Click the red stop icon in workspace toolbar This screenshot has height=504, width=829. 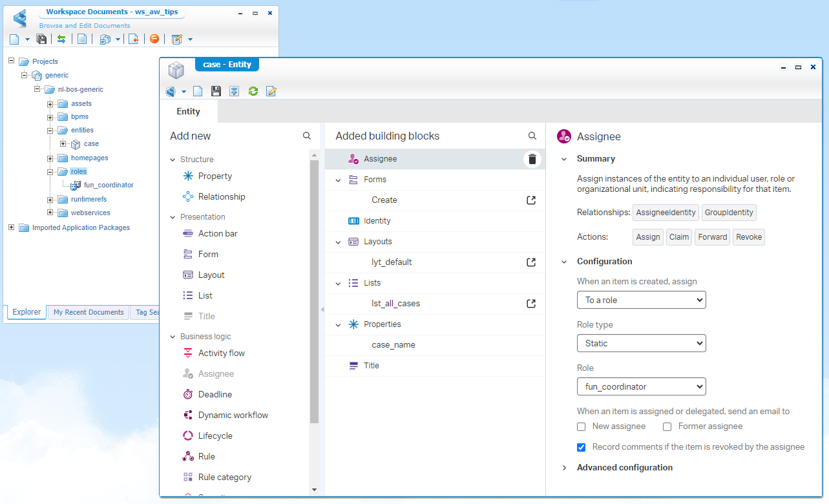coord(154,39)
